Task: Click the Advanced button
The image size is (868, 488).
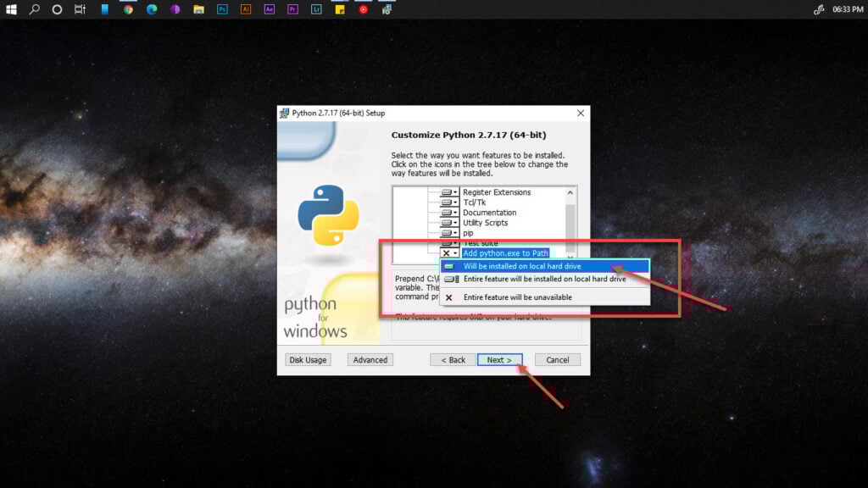Action: [370, 359]
